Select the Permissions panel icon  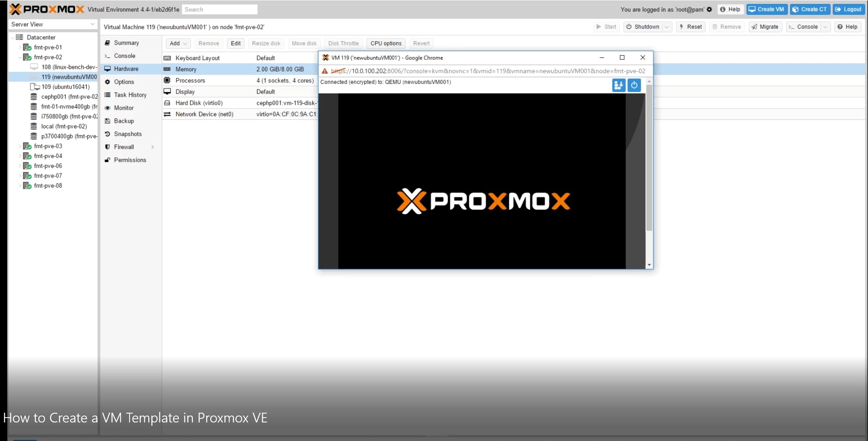[x=108, y=160]
